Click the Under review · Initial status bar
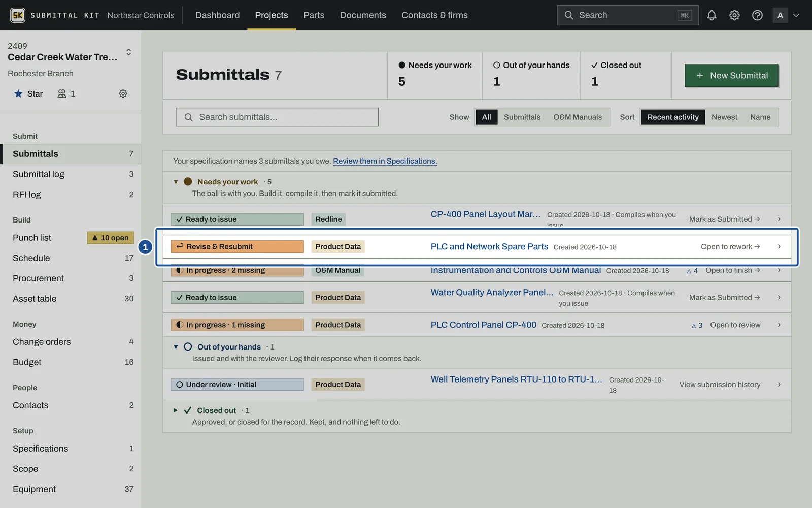This screenshot has height=508, width=812. click(x=237, y=385)
